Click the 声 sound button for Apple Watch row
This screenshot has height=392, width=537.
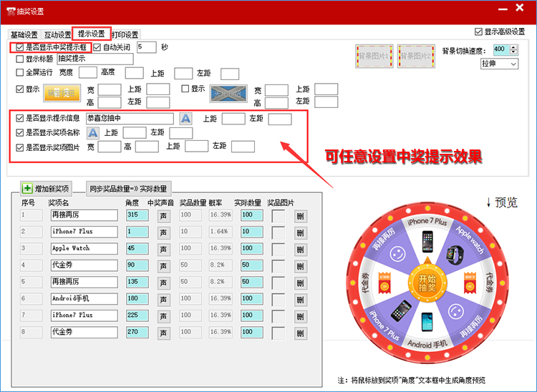(x=163, y=248)
